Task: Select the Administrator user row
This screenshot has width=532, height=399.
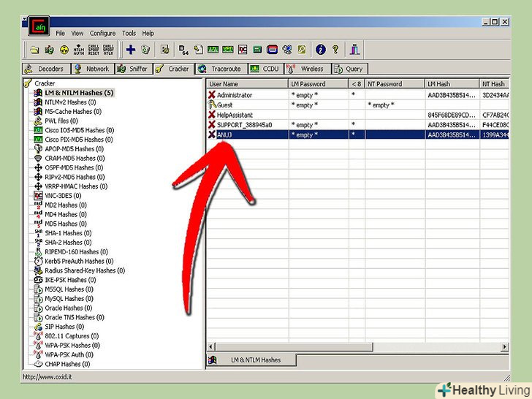Action: tap(234, 95)
